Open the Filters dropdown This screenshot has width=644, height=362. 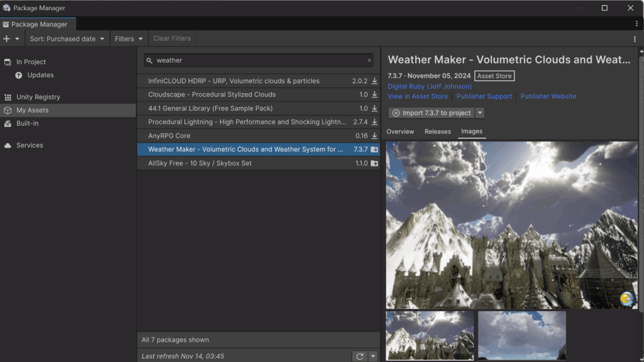pos(130,39)
